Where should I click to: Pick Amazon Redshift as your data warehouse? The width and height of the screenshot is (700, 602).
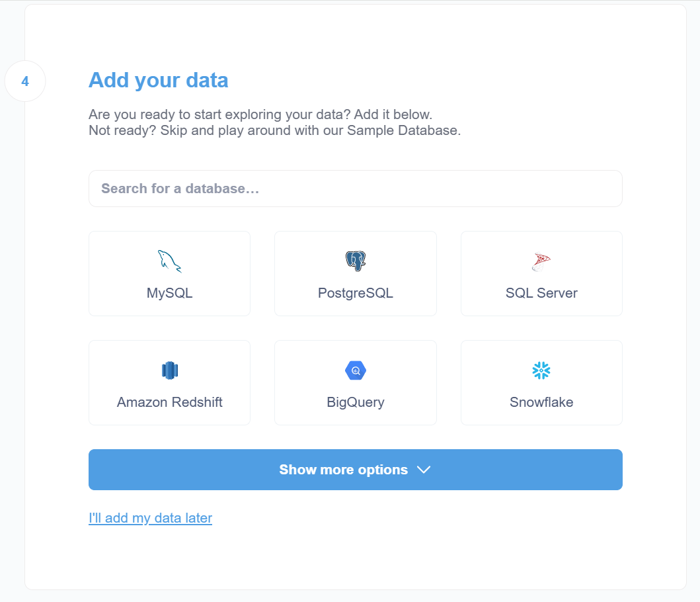pyautogui.click(x=169, y=382)
